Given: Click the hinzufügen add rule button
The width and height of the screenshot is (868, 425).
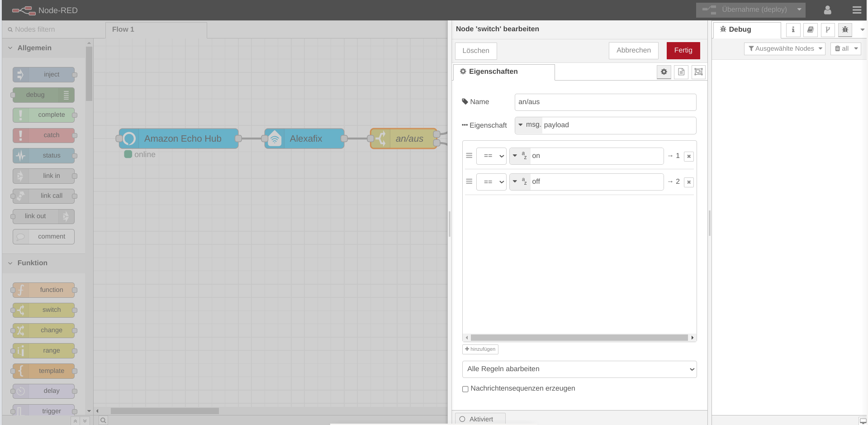Looking at the screenshot, I should click(x=480, y=349).
